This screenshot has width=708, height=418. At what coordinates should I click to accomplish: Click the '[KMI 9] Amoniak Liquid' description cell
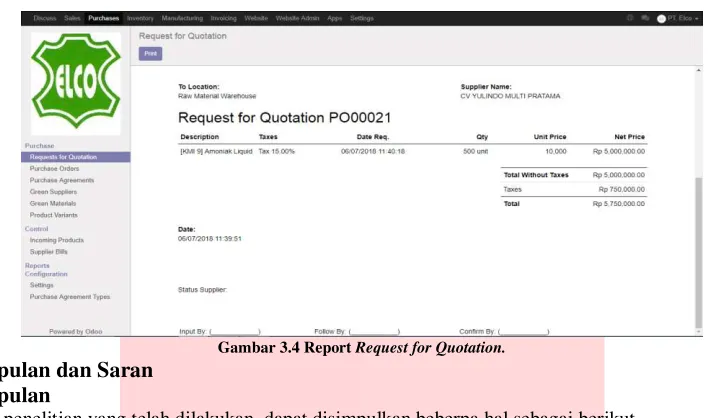216,152
